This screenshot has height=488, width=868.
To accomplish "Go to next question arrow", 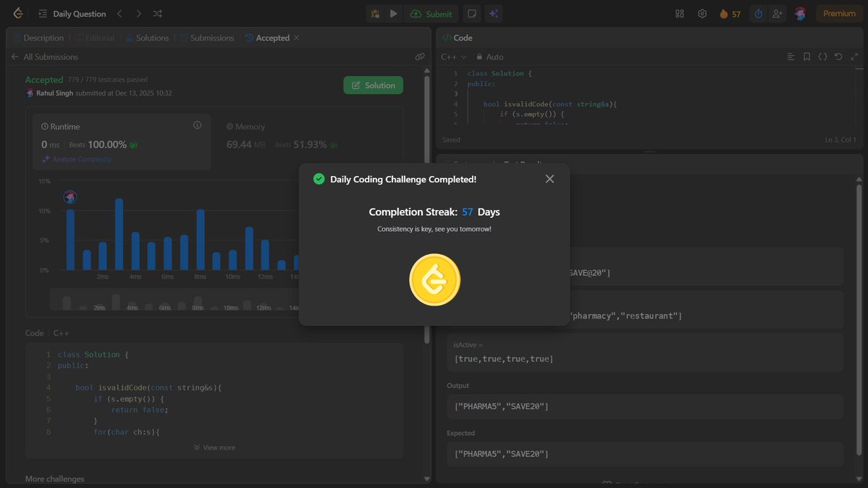I will [x=138, y=13].
